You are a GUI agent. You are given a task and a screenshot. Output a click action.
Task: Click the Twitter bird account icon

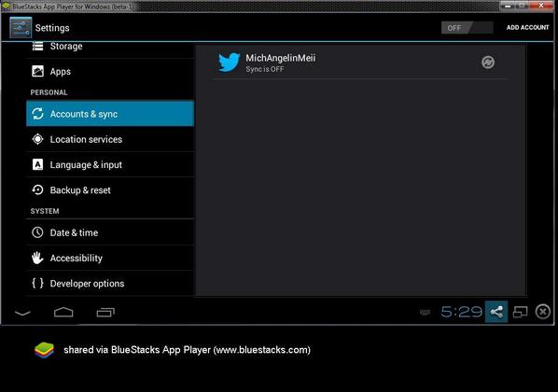230,63
